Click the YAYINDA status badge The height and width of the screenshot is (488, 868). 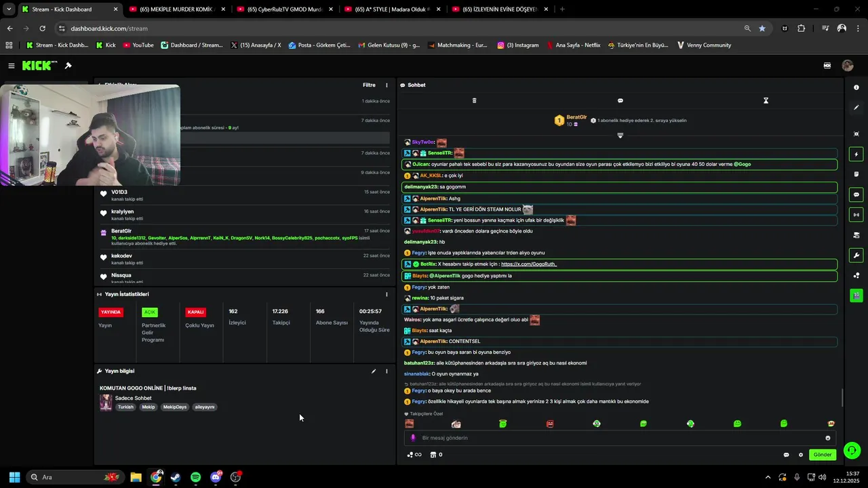coord(111,312)
